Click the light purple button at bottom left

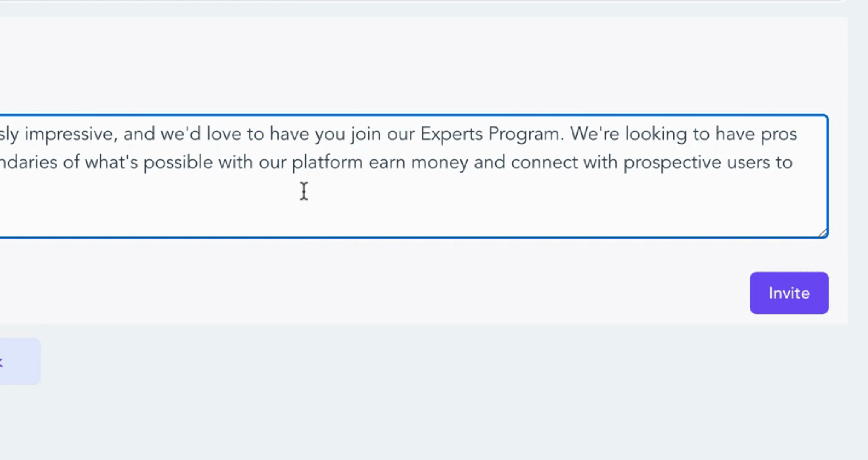(x=19, y=362)
